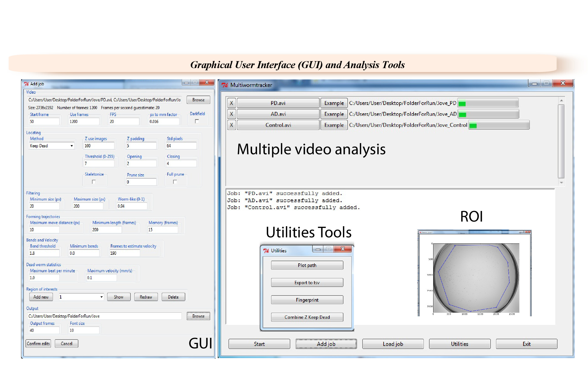The image size is (588, 375).
Task: Select Export to tsv utility
Action: click(307, 282)
